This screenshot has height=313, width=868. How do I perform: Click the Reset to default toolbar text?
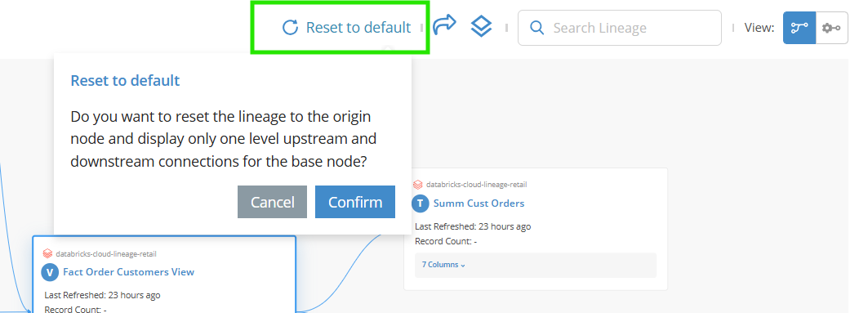coord(358,27)
